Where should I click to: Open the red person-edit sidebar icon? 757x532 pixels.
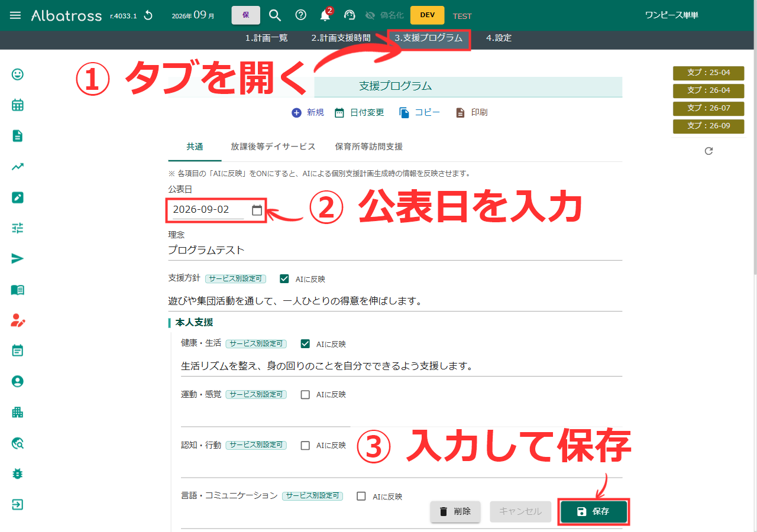coord(18,320)
